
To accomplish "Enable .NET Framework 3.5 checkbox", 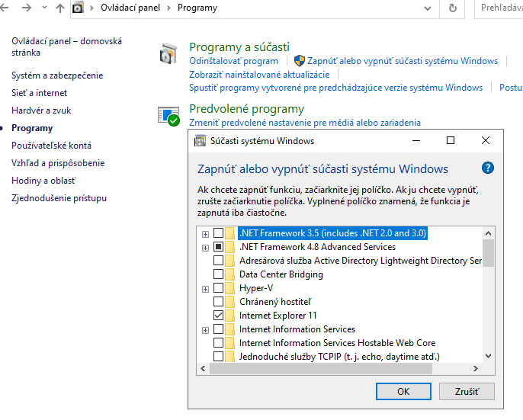I will pyautogui.click(x=219, y=232).
